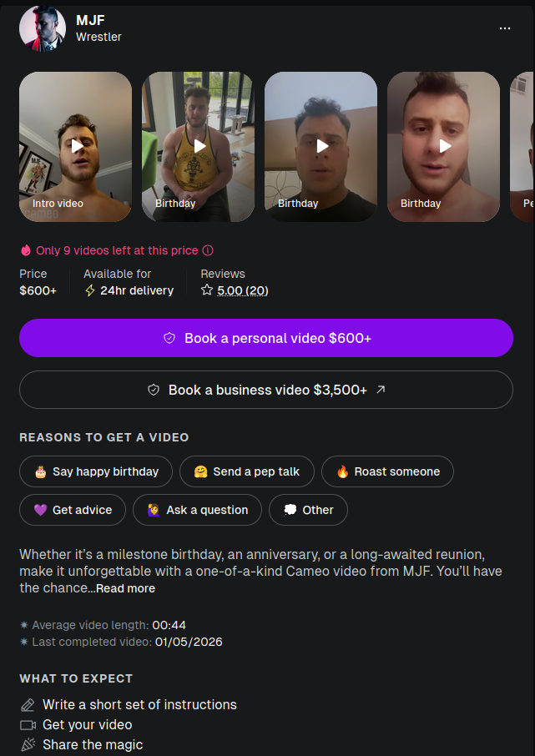This screenshot has width=535, height=756.
Task: Pick the Ask a question reason
Action: click(x=197, y=510)
